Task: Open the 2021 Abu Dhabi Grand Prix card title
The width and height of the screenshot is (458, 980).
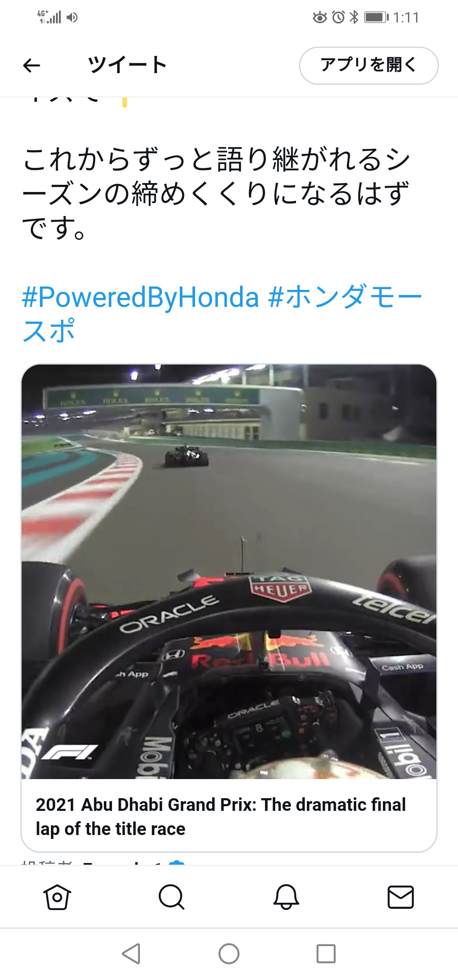Action: (221, 816)
